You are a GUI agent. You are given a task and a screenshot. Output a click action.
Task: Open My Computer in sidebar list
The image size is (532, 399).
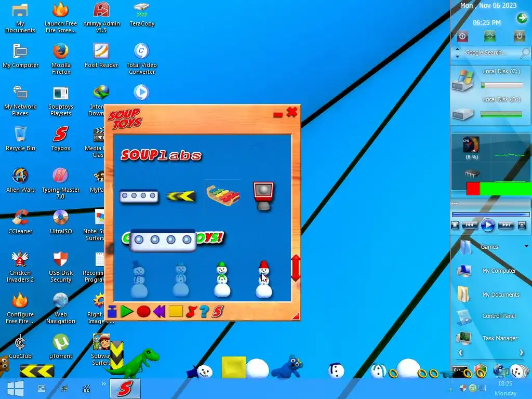(499, 271)
